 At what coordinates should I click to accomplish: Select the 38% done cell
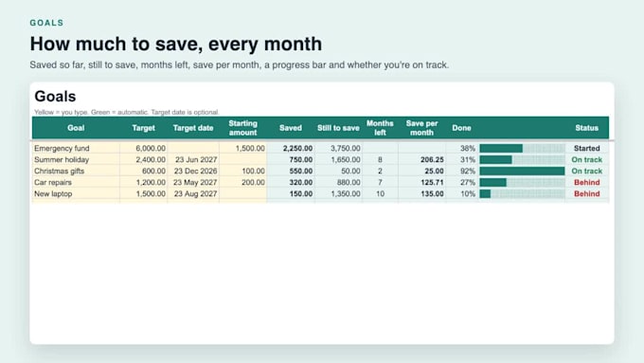point(461,148)
